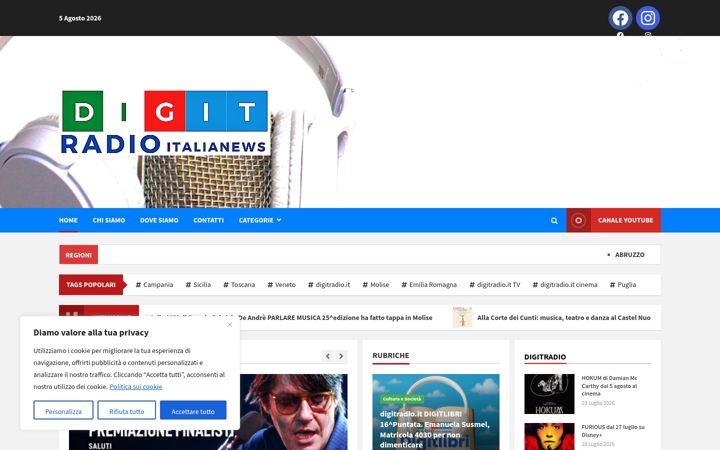Open the Politica sui cookie link
Screen dimensions: 720x450
135,387
